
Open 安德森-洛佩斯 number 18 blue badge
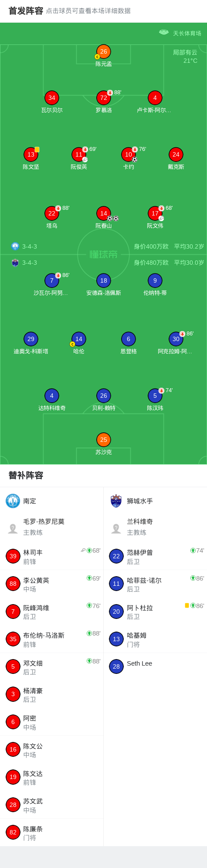tap(104, 280)
